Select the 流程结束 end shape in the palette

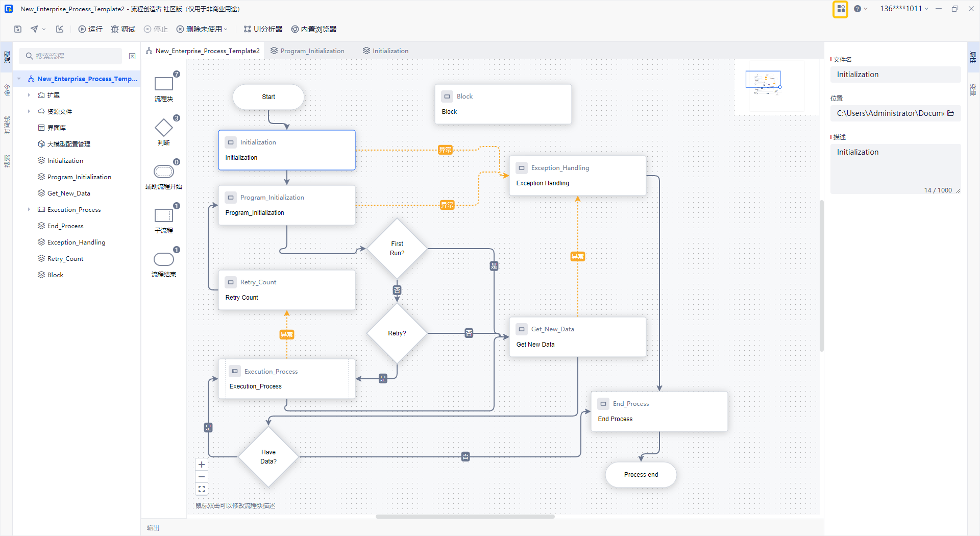click(164, 259)
